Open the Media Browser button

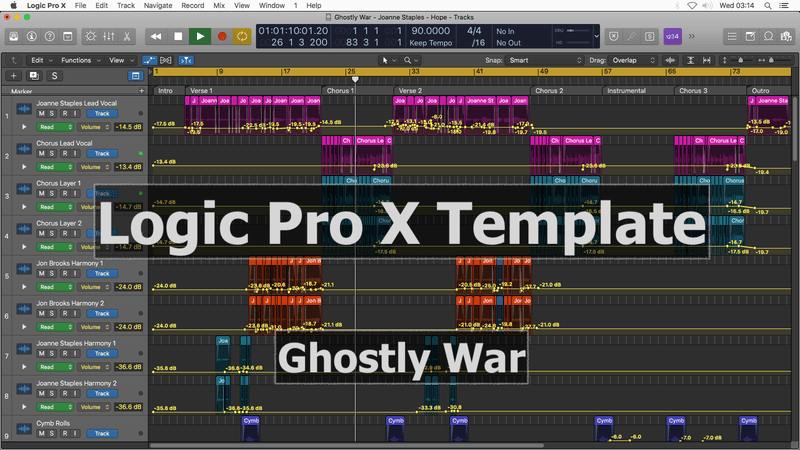point(786,36)
